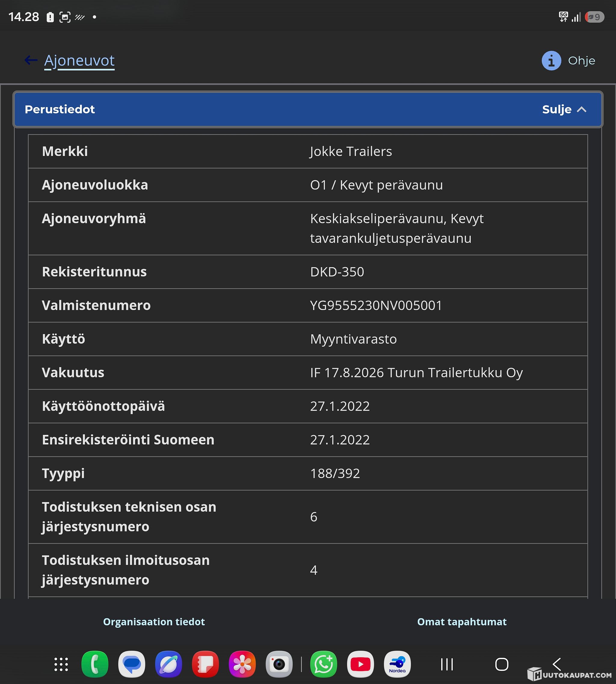Open WhatsApp from the dock

click(324, 664)
